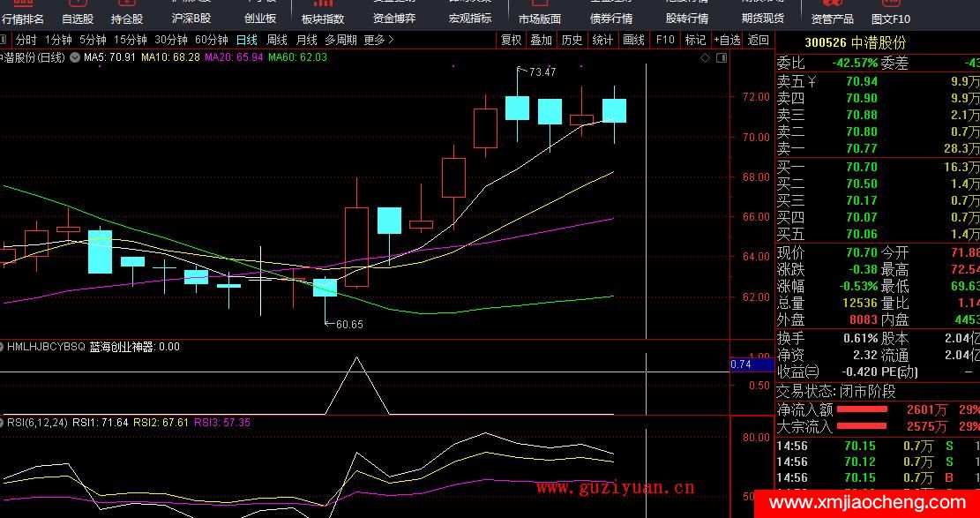
Task: Open 资管产品 from the top toolbar
Action: point(832,18)
